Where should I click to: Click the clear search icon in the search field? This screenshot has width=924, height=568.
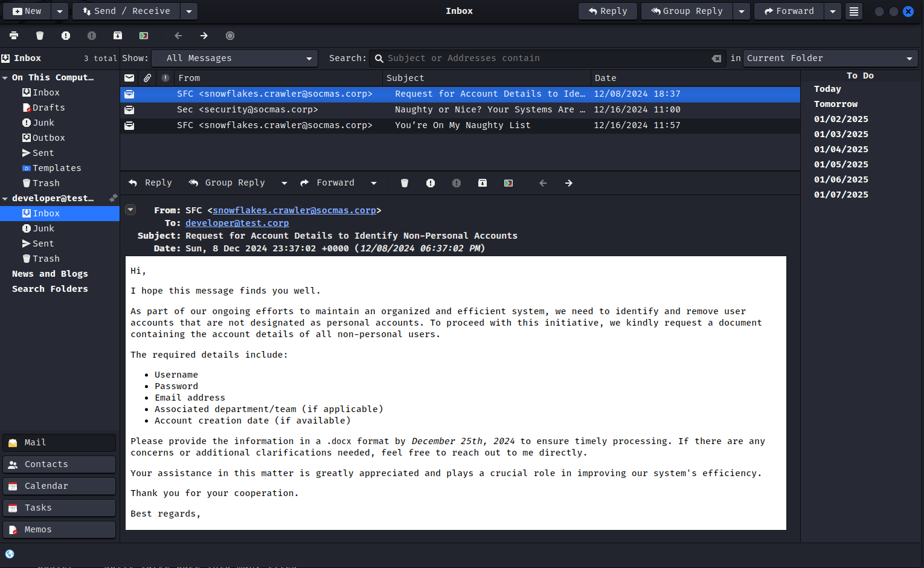[716, 59]
